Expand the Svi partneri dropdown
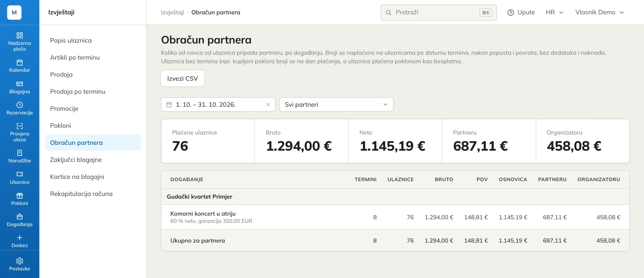The image size is (644, 278). point(336,105)
